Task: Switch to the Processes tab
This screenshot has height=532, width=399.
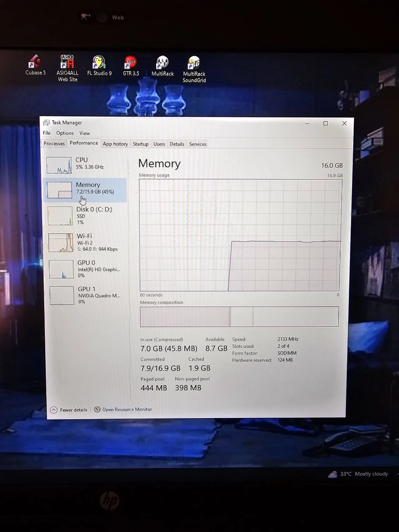Action: tap(54, 143)
